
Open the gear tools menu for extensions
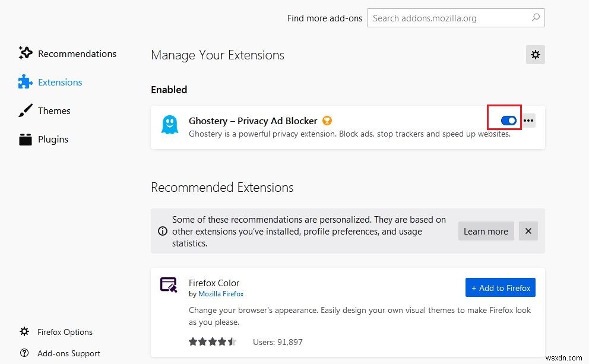[536, 55]
